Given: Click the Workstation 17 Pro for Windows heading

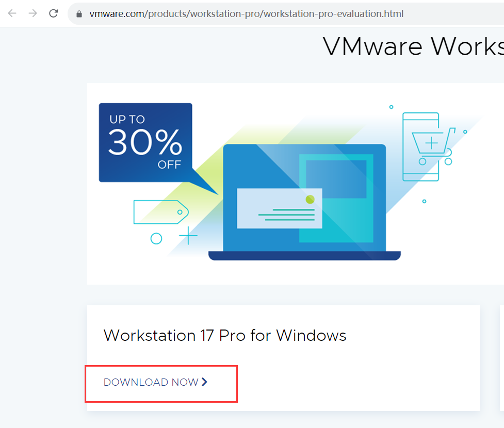Looking at the screenshot, I should tap(225, 336).
